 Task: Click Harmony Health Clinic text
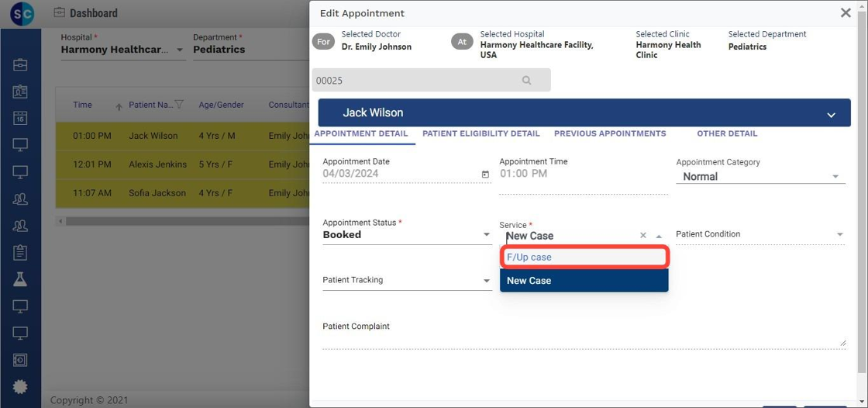(668, 50)
